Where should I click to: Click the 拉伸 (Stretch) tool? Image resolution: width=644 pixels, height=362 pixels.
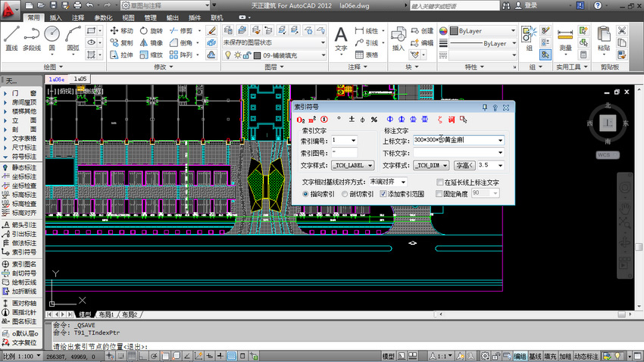(x=121, y=55)
